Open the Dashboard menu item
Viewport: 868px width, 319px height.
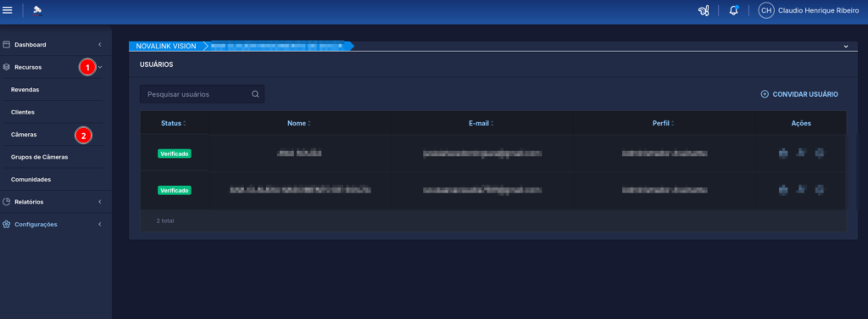point(31,44)
